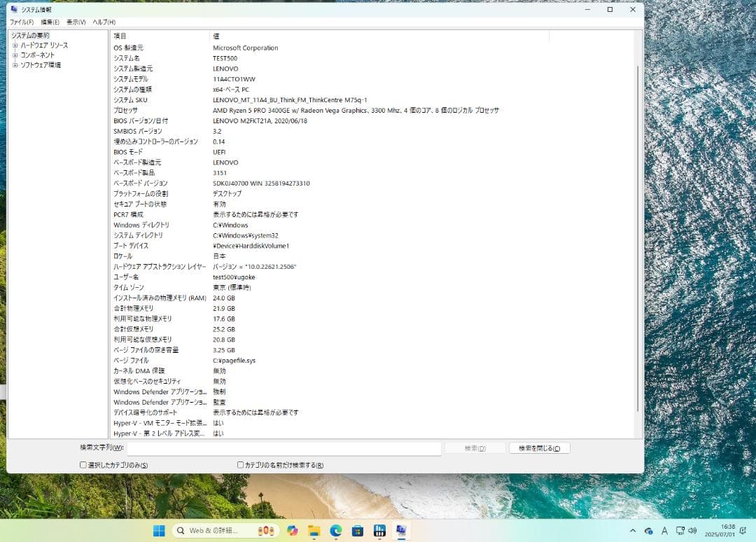Enable the 選択したカテゴリのみ checkbox
The width and height of the screenshot is (756, 542).
pos(83,465)
